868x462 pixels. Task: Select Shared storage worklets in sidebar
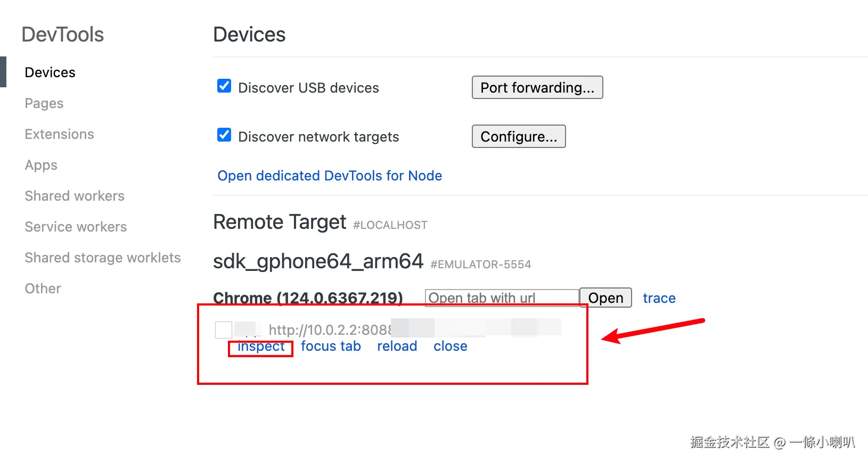tap(103, 258)
